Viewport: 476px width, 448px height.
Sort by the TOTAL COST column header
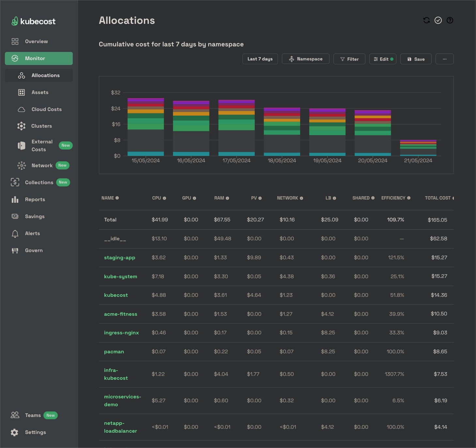pyautogui.click(x=438, y=198)
